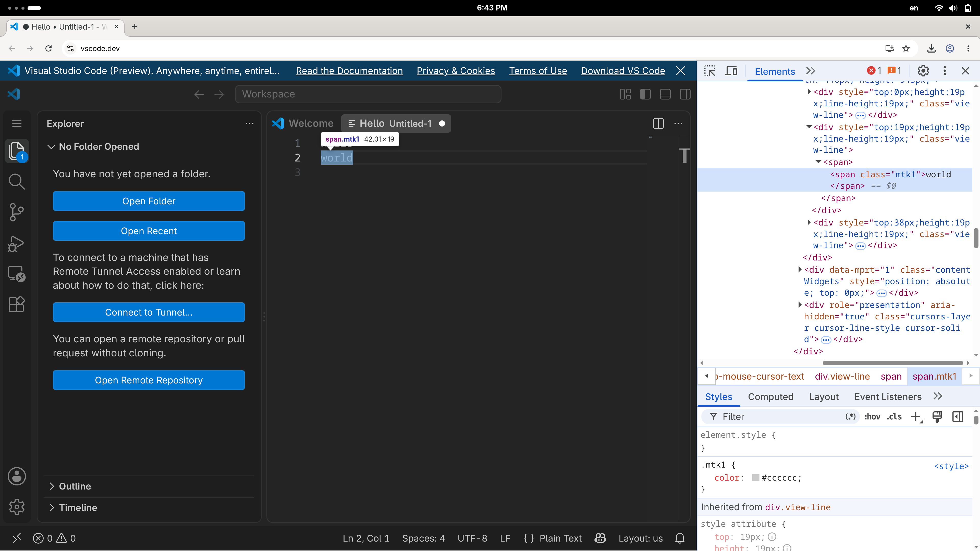980x551 pixels.
Task: Go forward in editor navigation history
Action: (219, 94)
